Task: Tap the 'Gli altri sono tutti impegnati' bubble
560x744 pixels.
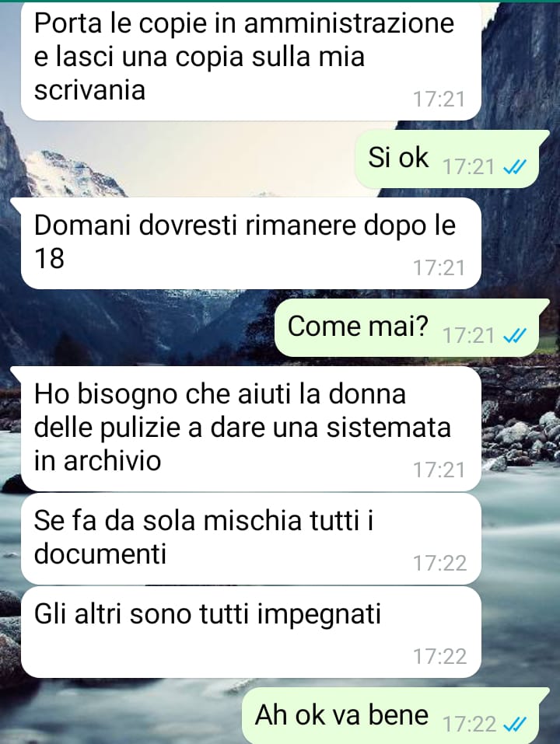Action: click(x=251, y=632)
